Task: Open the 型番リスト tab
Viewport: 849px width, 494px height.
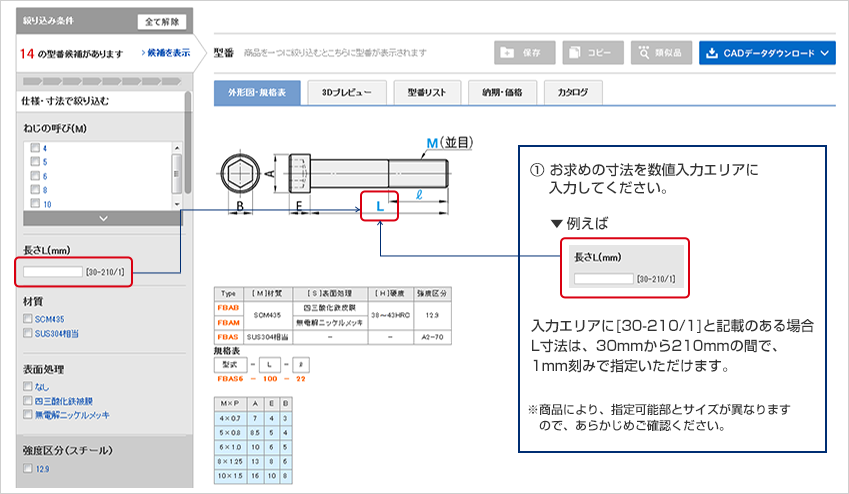Action: (427, 93)
